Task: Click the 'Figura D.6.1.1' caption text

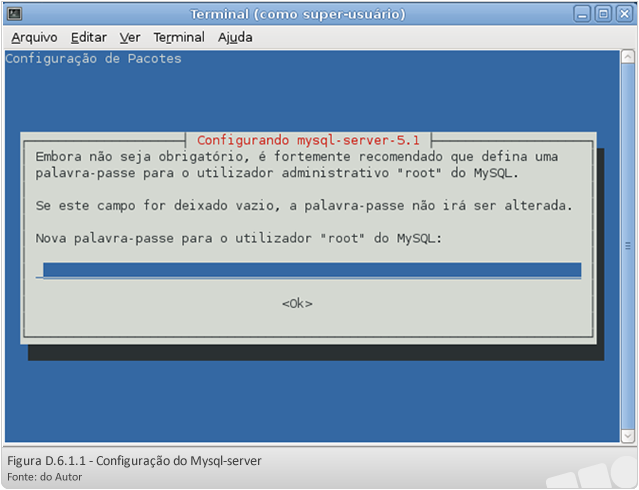Action: click(134, 461)
